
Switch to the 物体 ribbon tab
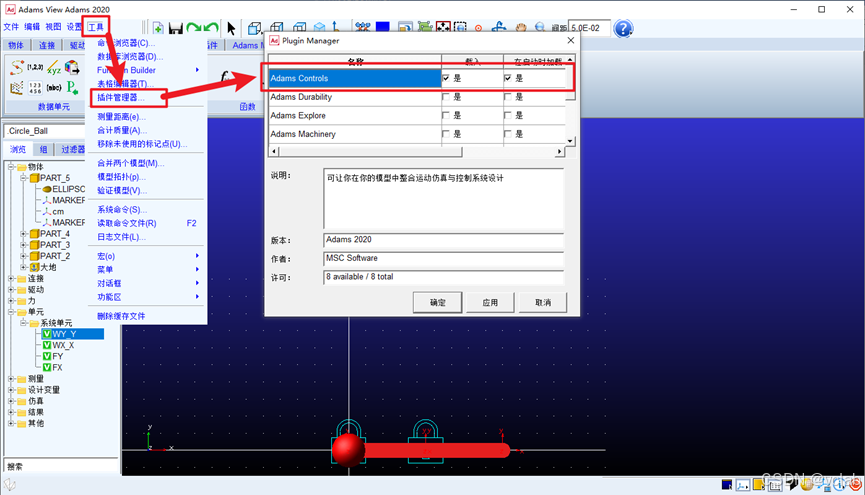pyautogui.click(x=15, y=45)
